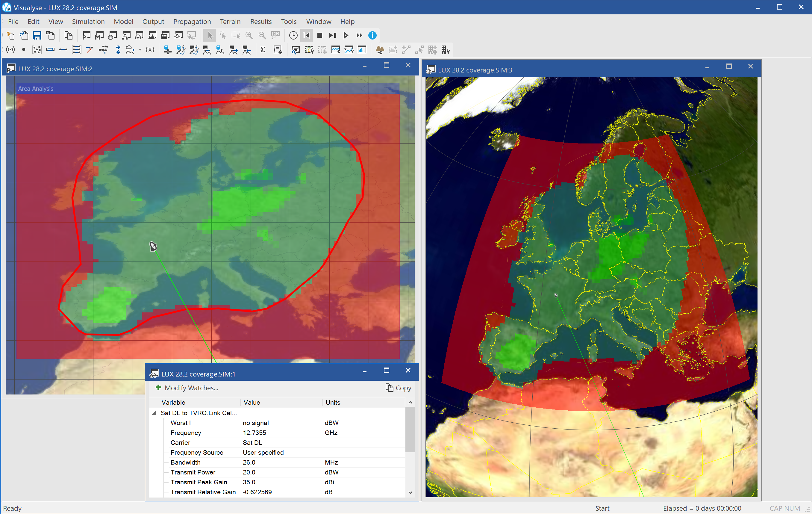The height and width of the screenshot is (514, 812).
Task: Click the Sigma statistics icon
Action: [263, 50]
